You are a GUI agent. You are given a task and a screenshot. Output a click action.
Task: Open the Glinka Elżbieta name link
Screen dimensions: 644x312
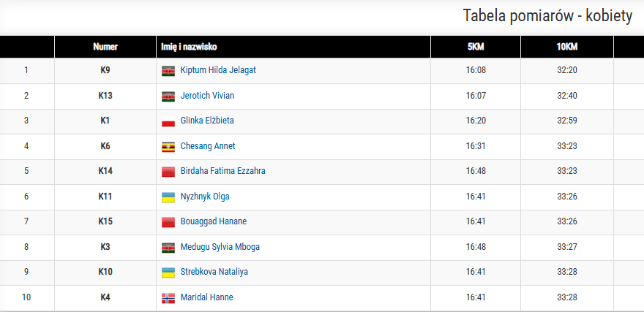pyautogui.click(x=207, y=121)
